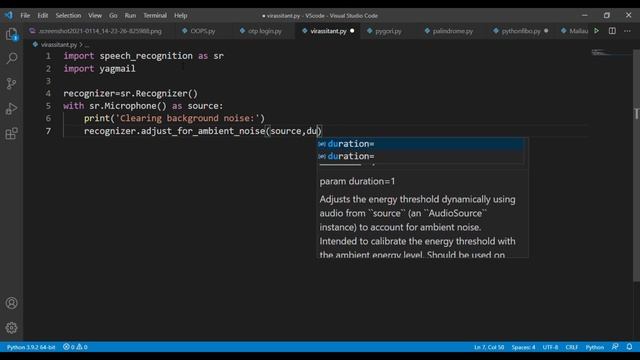Change the Python language mode
Image resolution: width=640 pixels, height=360 pixels.
594,347
